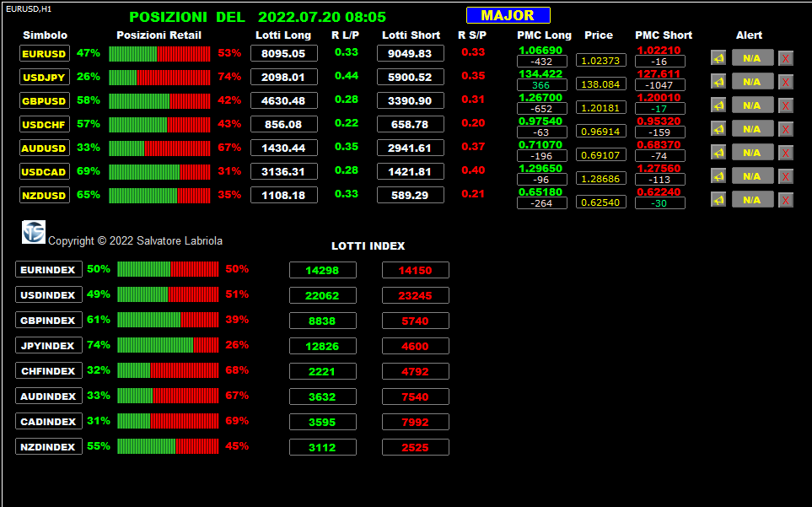812x507 pixels.
Task: Select the USDCAD symbol button
Action: [x=45, y=171]
